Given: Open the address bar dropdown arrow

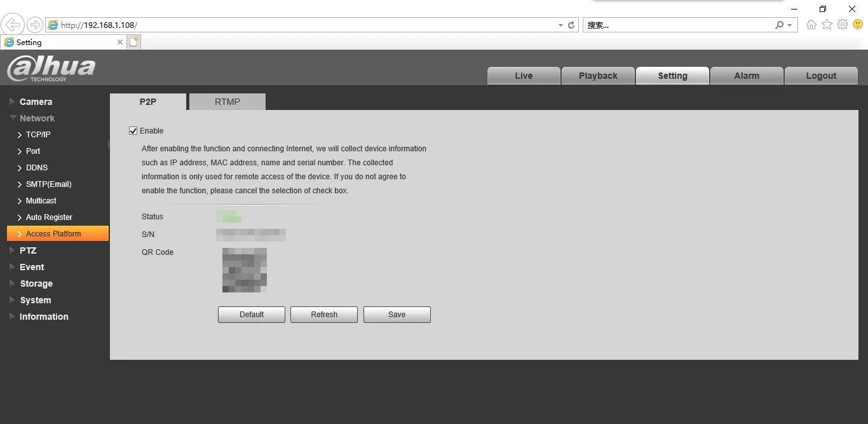Looking at the screenshot, I should click(x=560, y=25).
